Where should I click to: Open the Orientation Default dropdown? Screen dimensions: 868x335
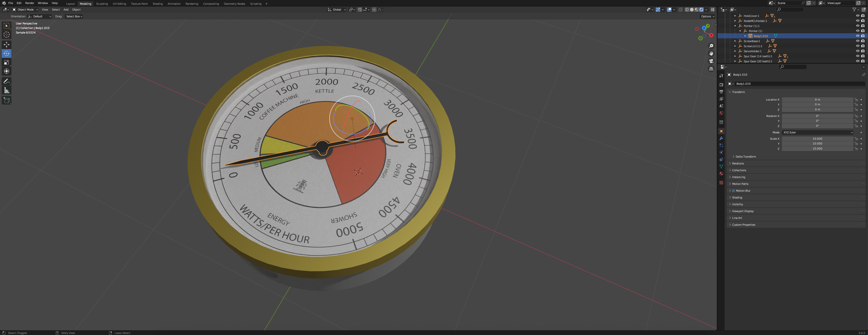click(x=40, y=16)
